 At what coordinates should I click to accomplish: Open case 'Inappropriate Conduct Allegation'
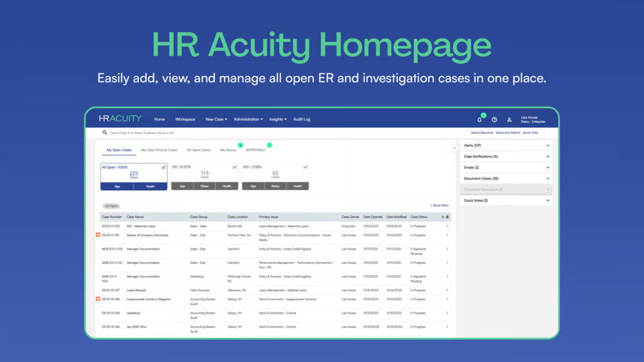pos(149,299)
